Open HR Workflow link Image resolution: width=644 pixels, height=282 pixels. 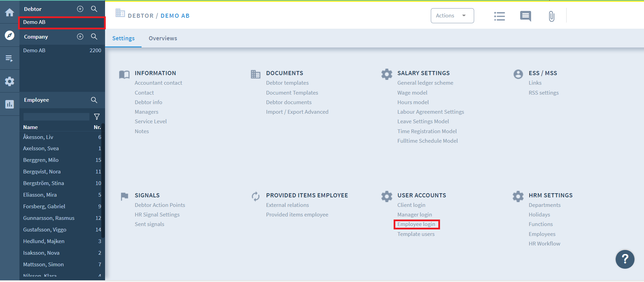(x=544, y=244)
